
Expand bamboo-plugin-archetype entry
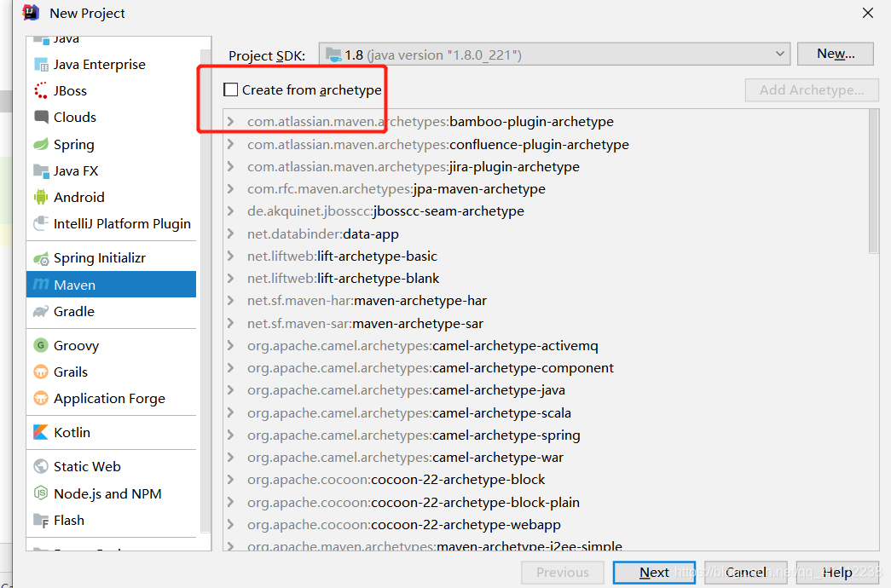(x=231, y=122)
